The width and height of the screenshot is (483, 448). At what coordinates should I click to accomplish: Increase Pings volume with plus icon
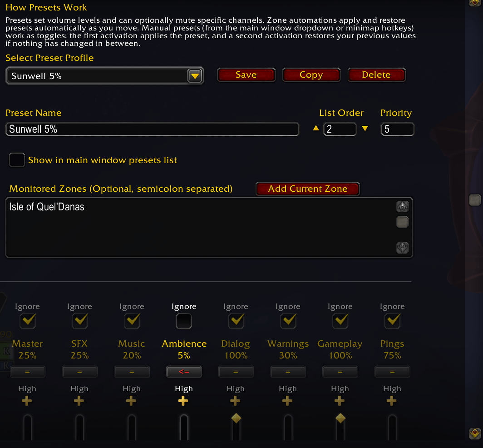(x=391, y=401)
